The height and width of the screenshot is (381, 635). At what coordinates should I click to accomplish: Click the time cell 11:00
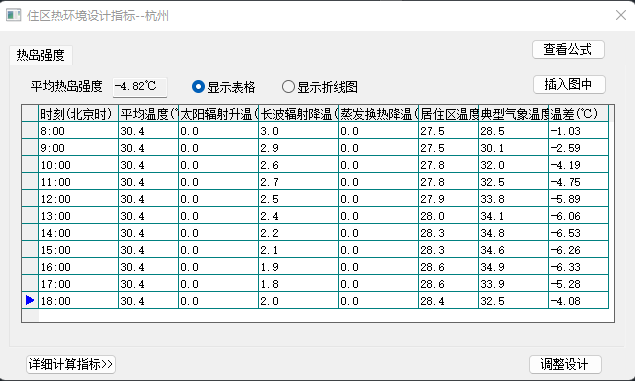pos(79,182)
